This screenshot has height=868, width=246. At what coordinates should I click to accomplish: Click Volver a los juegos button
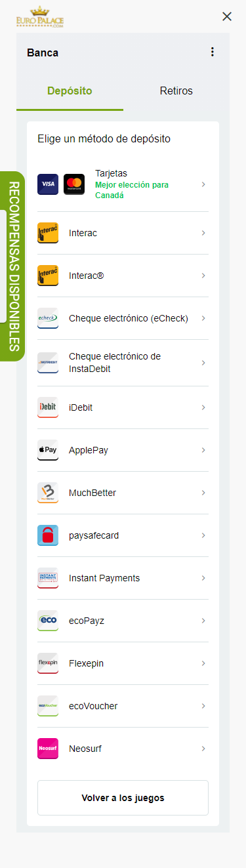point(123,798)
